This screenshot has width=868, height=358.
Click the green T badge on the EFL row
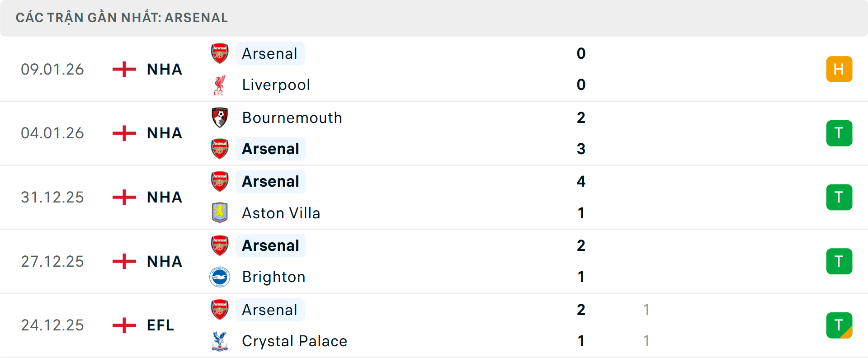(x=839, y=325)
